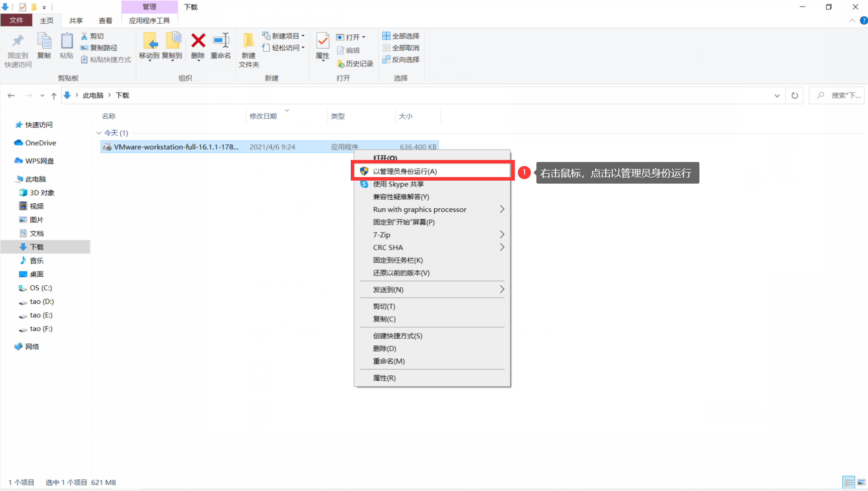
Task: Click the Cut (剪切) ribbon button
Action: pos(93,36)
